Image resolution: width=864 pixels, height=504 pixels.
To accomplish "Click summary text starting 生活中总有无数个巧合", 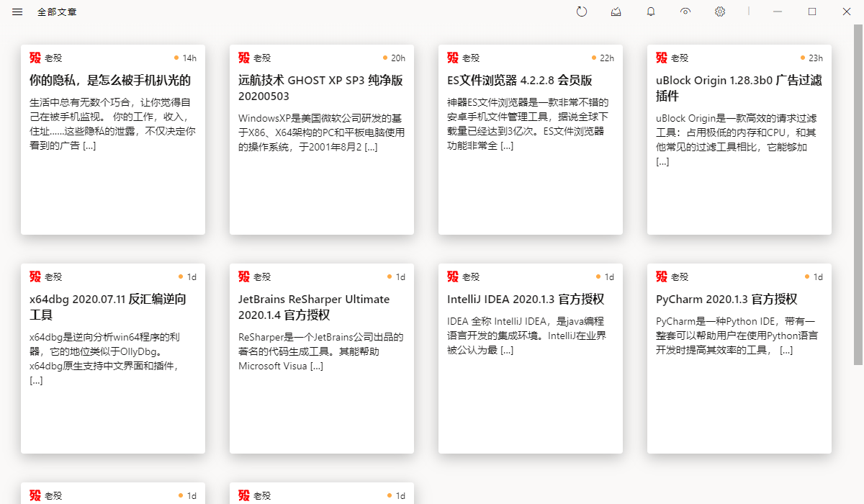I will coord(112,125).
